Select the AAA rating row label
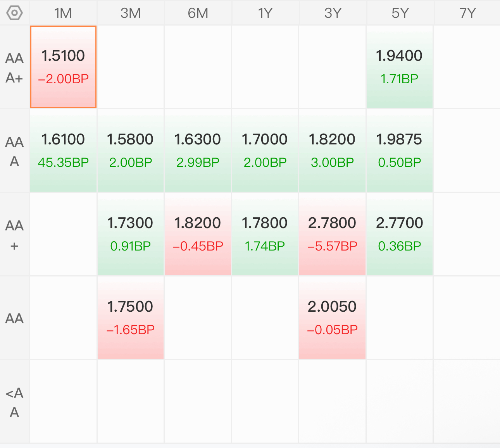The height and width of the screenshot is (448, 500). 14,151
